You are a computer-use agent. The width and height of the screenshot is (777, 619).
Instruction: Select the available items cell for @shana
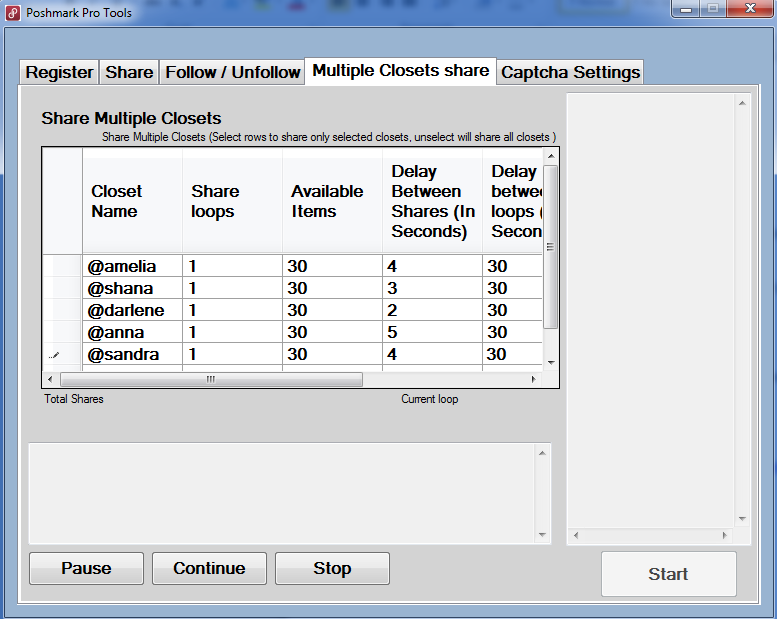333,288
